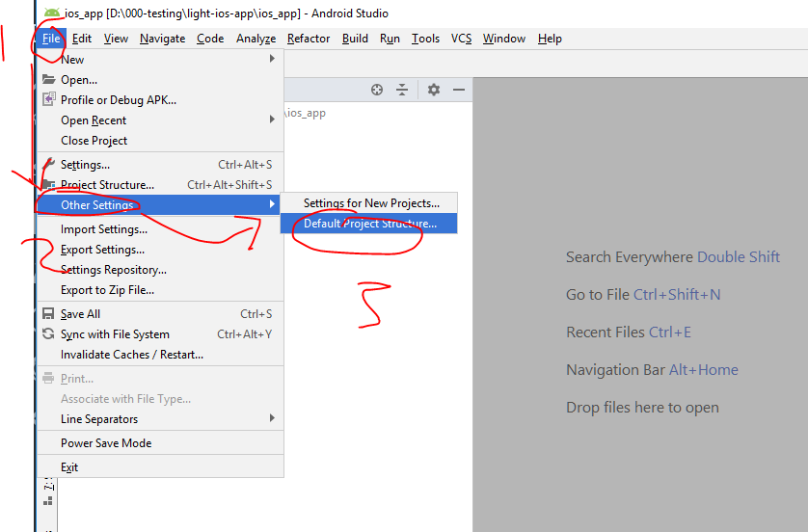This screenshot has height=532, width=808.
Task: Click the Profile or Debug APK icon
Action: tap(48, 99)
